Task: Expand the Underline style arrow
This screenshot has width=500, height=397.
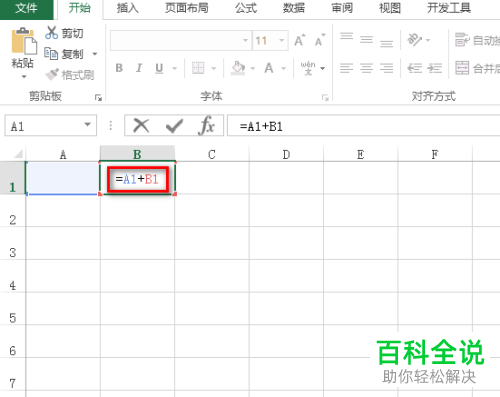Action: [x=174, y=68]
